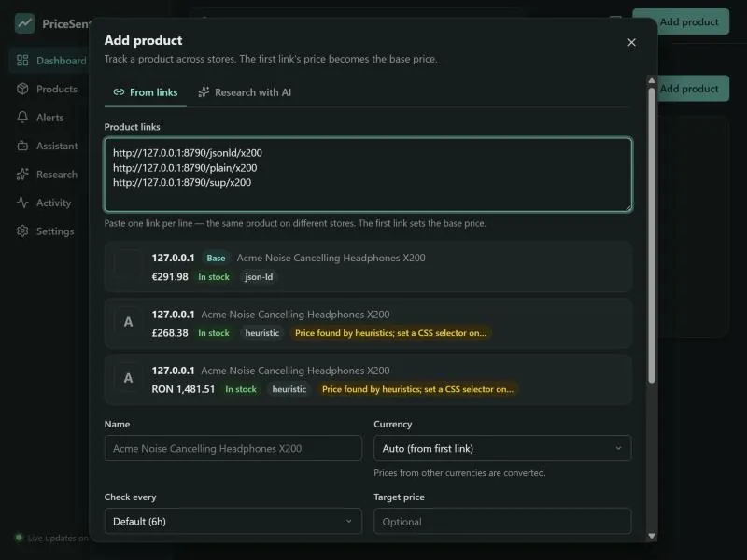Click the lower Add product button behind dialog

[692, 88]
